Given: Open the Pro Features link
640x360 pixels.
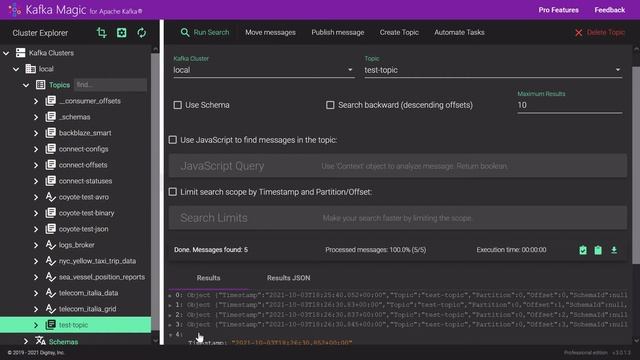Looking at the screenshot, I should 558,10.
